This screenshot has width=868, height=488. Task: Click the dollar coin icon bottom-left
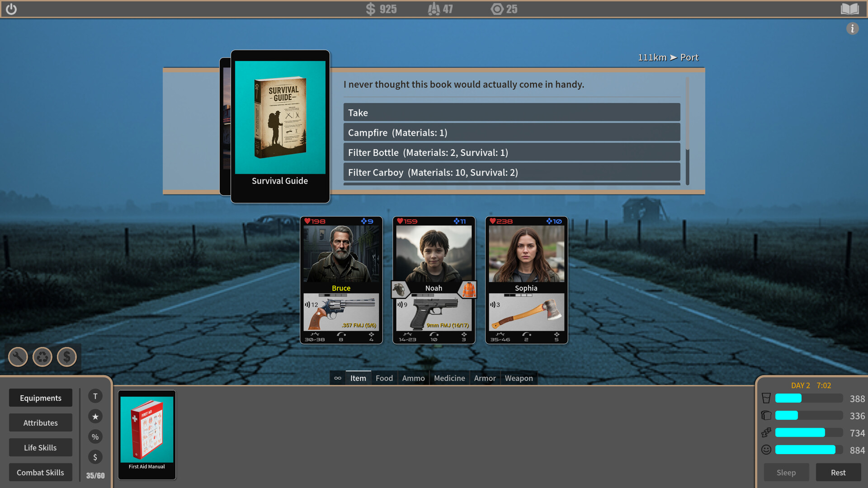point(67,357)
